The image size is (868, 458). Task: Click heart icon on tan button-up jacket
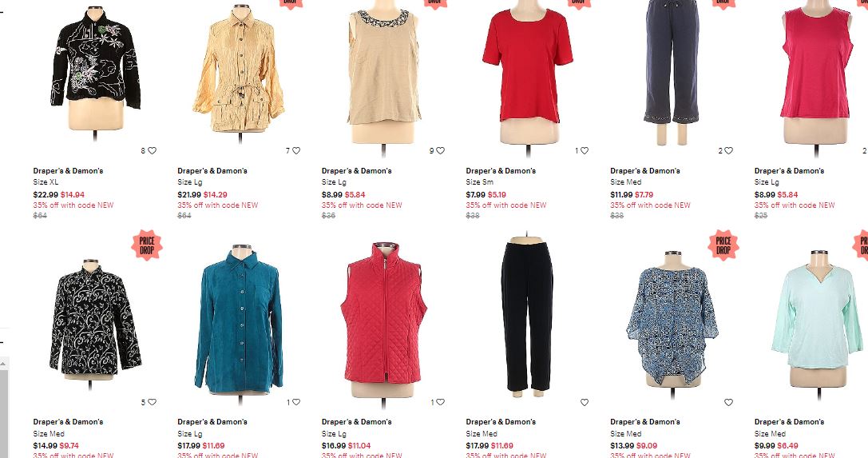(296, 150)
